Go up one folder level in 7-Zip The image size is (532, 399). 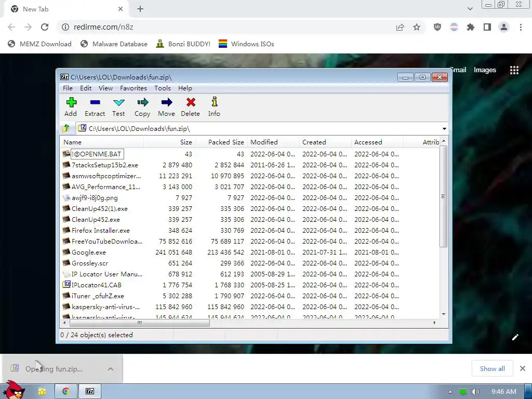pyautogui.click(x=66, y=128)
